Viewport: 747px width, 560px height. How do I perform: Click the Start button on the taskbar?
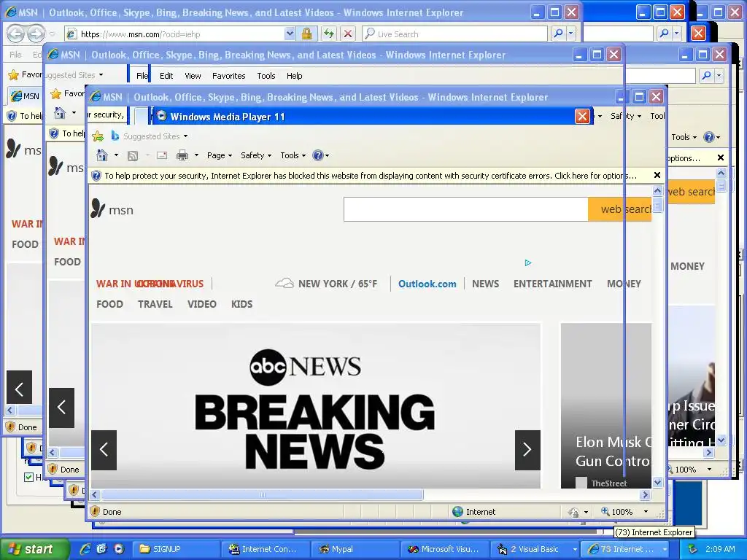pyautogui.click(x=34, y=549)
